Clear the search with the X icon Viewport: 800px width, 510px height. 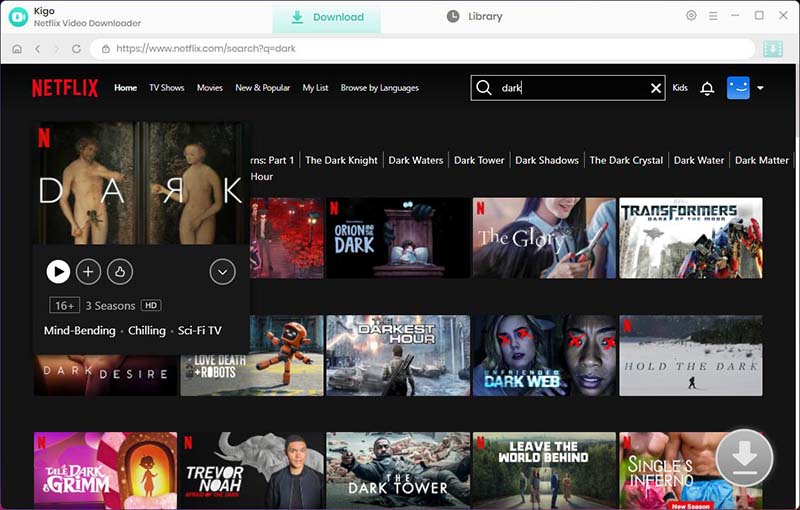656,88
